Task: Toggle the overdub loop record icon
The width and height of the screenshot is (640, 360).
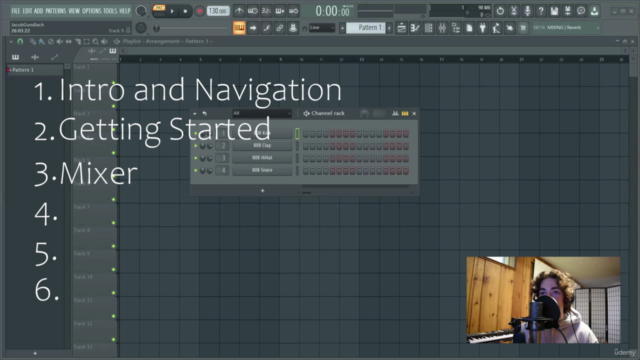Action: [280, 11]
